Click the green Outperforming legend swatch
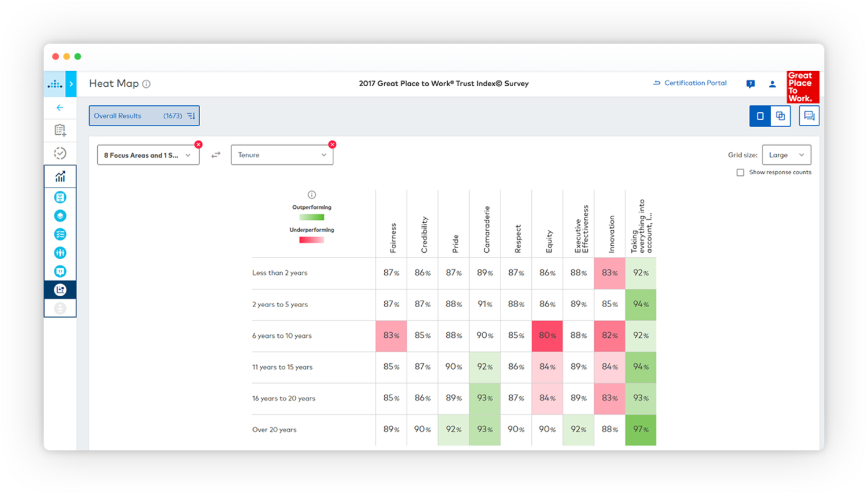The height and width of the screenshot is (494, 868). (312, 217)
